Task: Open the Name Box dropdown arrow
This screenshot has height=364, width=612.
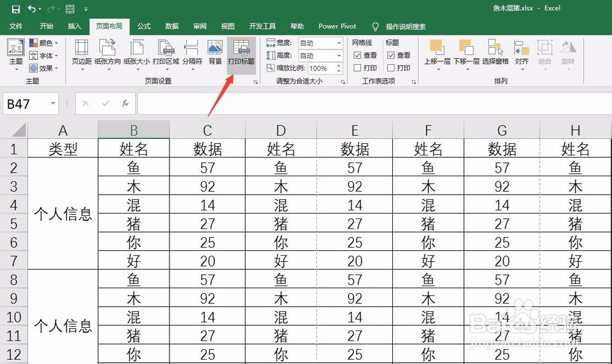Action: [x=53, y=103]
